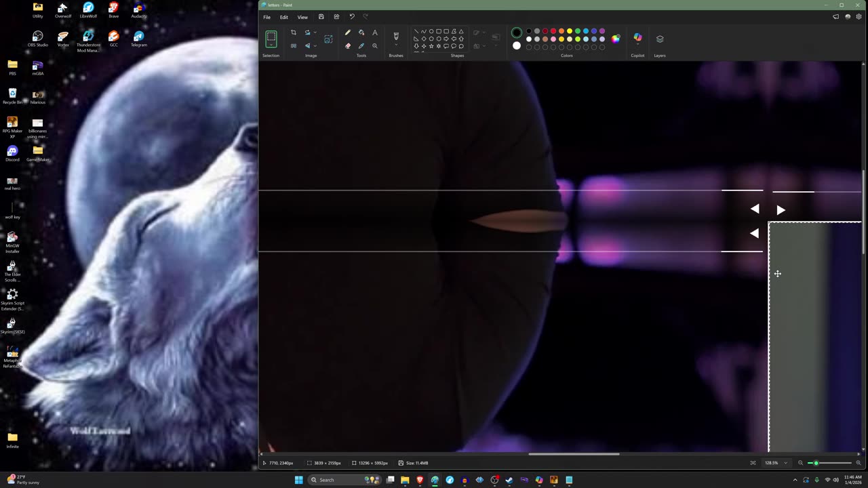Open the Utility folder on desktop

(x=38, y=9)
